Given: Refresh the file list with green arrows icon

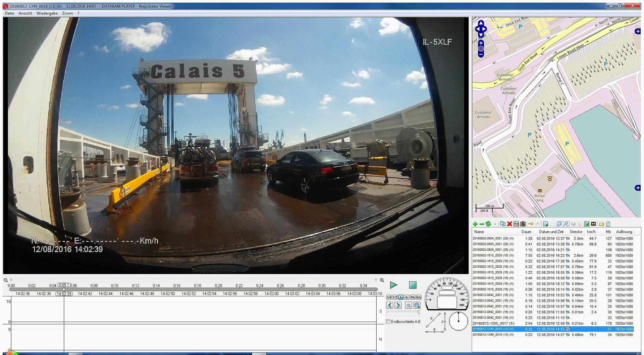Looking at the screenshot, I should (x=488, y=224).
